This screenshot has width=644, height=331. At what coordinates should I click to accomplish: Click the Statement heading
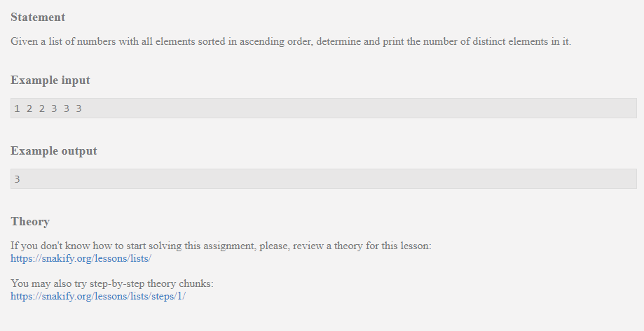38,17
